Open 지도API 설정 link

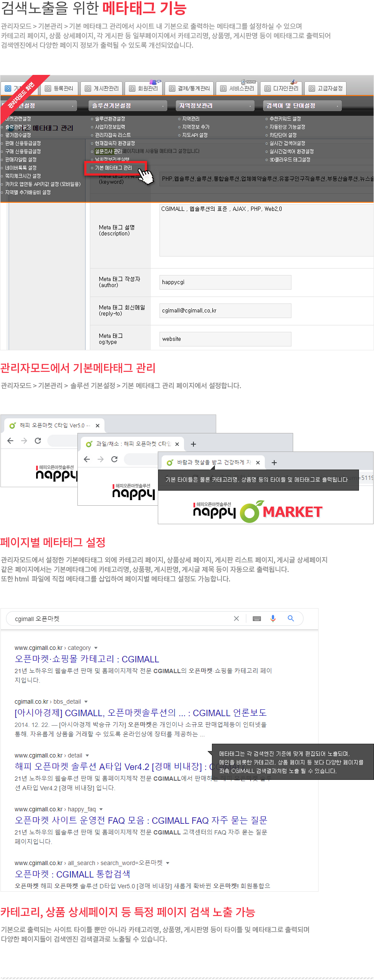pos(195,135)
